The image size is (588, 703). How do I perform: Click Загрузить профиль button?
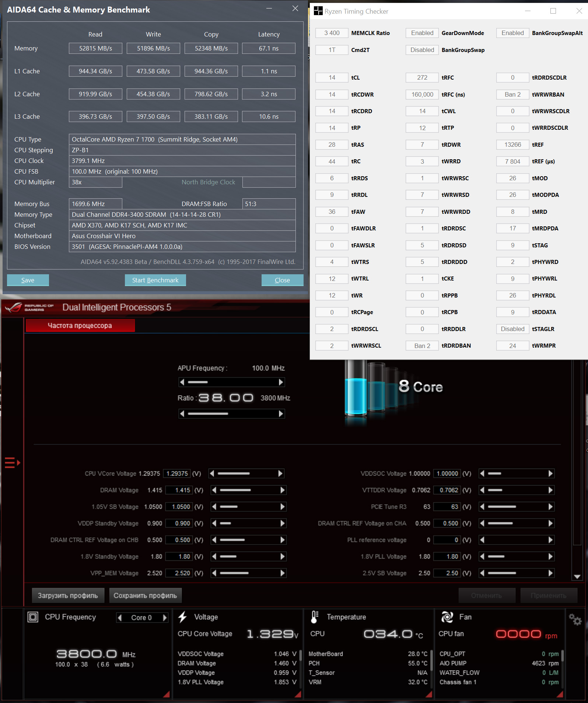tap(68, 595)
